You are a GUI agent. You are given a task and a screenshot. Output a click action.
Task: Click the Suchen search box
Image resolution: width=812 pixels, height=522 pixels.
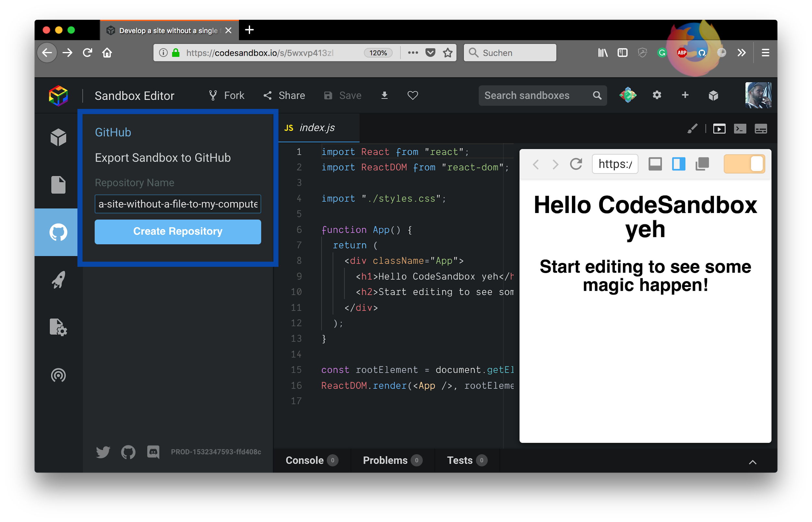click(510, 53)
